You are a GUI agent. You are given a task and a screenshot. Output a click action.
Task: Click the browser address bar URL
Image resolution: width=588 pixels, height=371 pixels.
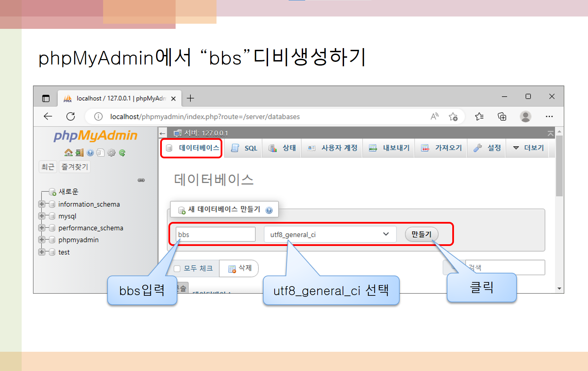[x=205, y=117]
